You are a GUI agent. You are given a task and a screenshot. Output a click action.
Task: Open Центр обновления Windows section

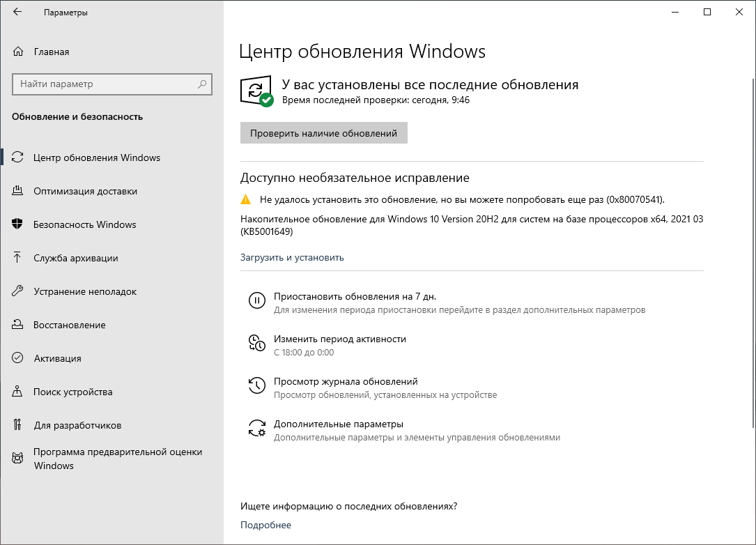(97, 158)
